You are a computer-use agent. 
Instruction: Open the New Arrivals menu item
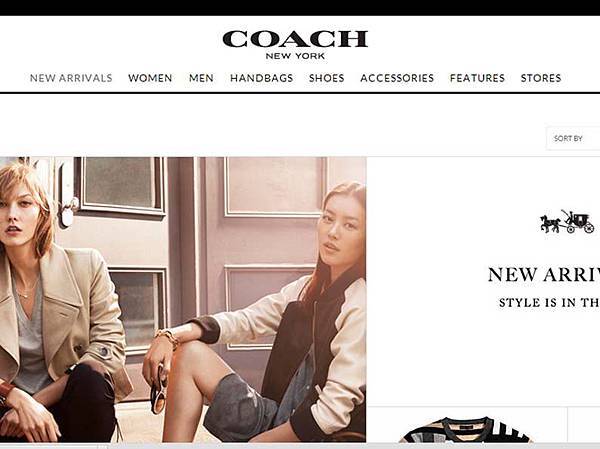point(71,78)
